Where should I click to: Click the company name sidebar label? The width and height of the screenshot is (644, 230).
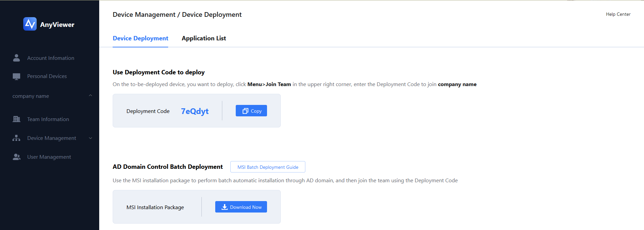tap(31, 96)
